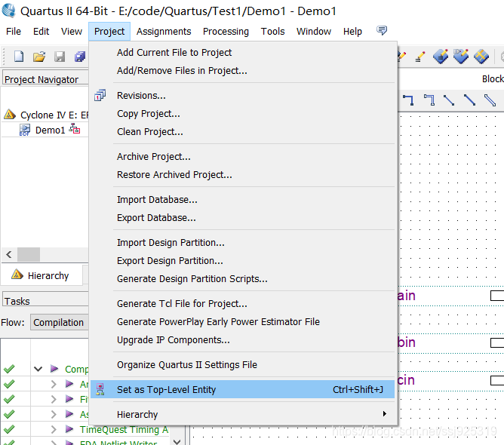Choose Generate Tcl File for Project
The height and width of the screenshot is (445, 504).
242,304
